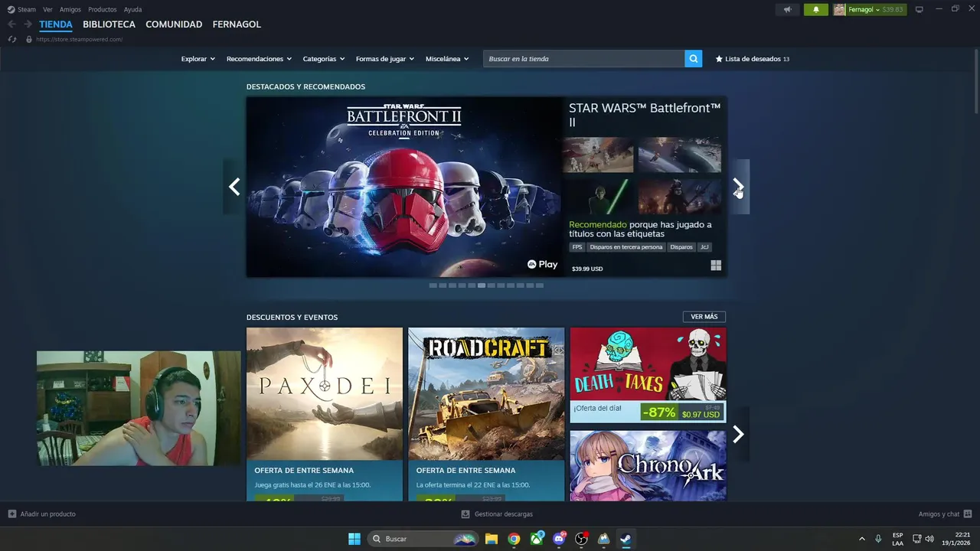The height and width of the screenshot is (551, 980).
Task: Open the Death and Taxes daily deal
Action: 648,375
